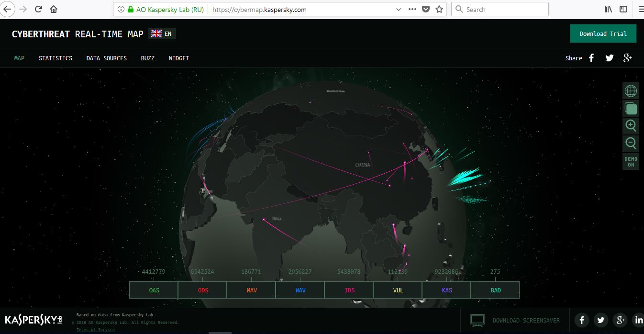Share the map on Twitter (header)
Image resolution: width=644 pixels, height=334 pixels.
(x=609, y=58)
